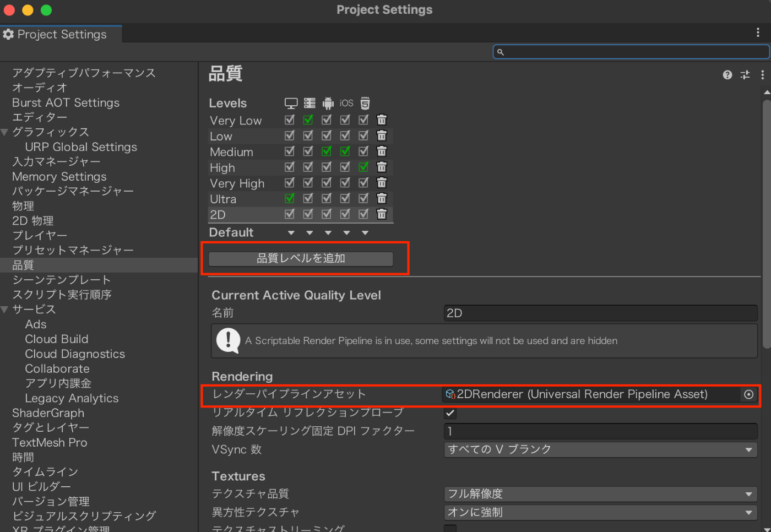
Task: Open the テクスチャ品質 dropdown
Action: 600,494
